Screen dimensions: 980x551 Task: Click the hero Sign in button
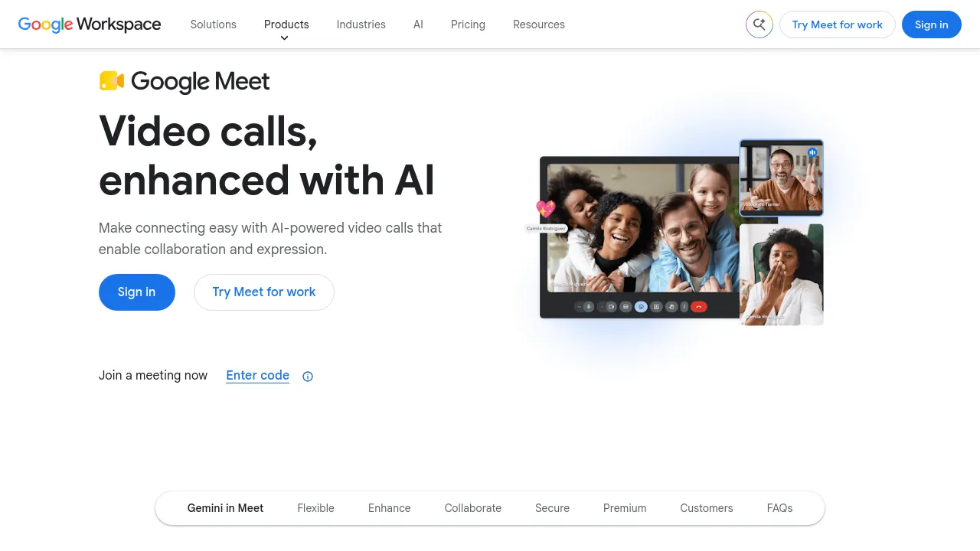pos(137,292)
